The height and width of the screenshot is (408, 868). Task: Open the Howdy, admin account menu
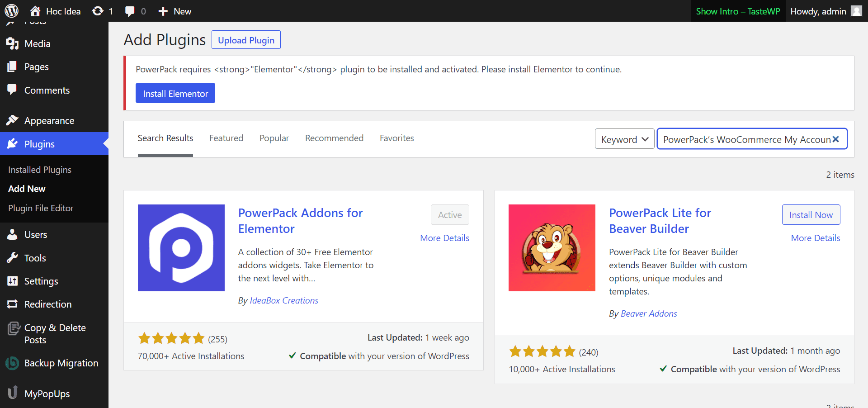[x=818, y=11]
